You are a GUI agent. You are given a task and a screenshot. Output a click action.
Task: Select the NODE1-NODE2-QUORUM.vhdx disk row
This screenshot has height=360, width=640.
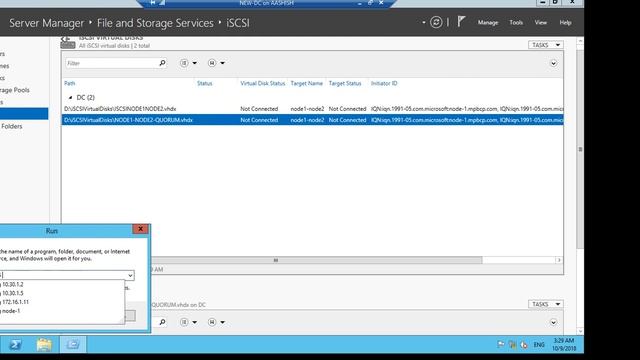(313, 120)
